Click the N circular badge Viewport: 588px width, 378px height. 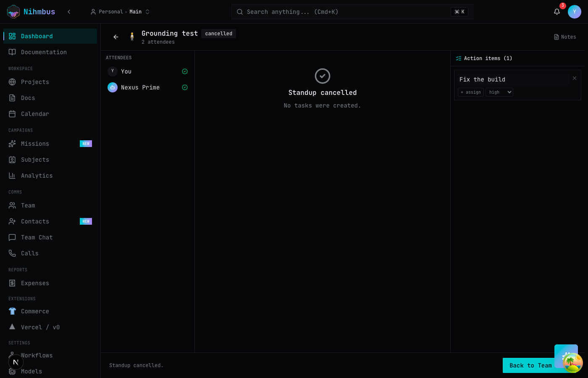16,362
